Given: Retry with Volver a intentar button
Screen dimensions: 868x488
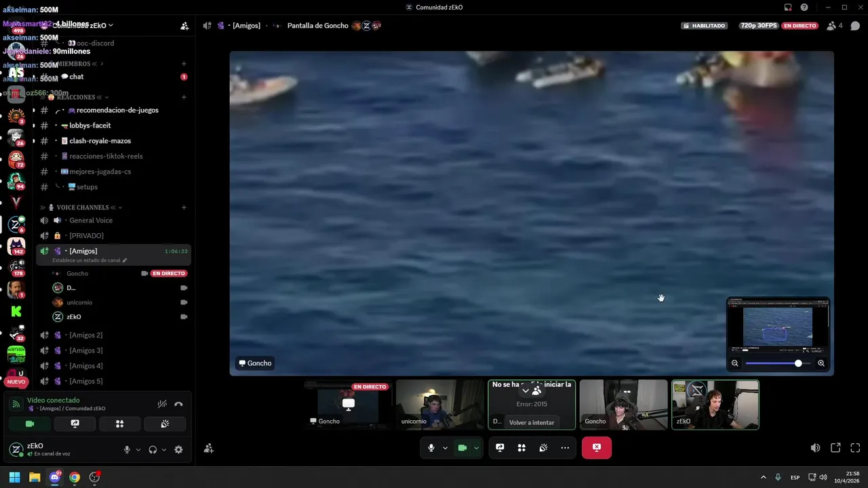Looking at the screenshot, I should click(x=532, y=422).
